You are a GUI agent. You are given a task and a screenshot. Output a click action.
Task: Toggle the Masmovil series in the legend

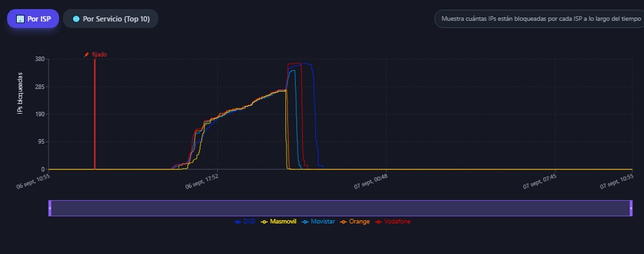[278, 222]
